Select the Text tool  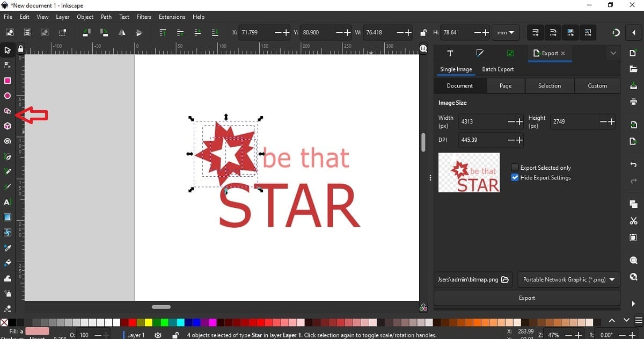(8, 202)
